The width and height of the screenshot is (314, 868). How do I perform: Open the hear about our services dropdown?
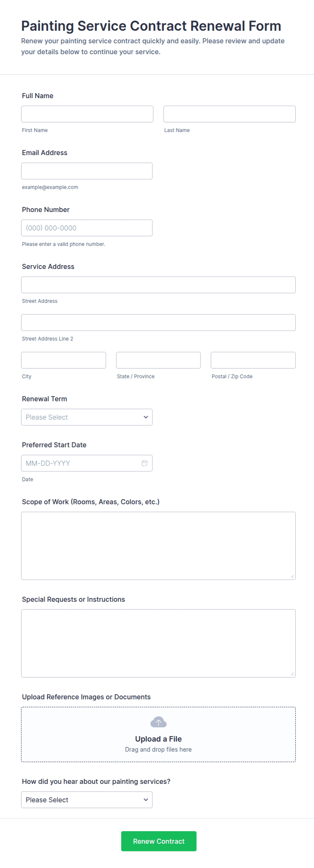click(87, 799)
